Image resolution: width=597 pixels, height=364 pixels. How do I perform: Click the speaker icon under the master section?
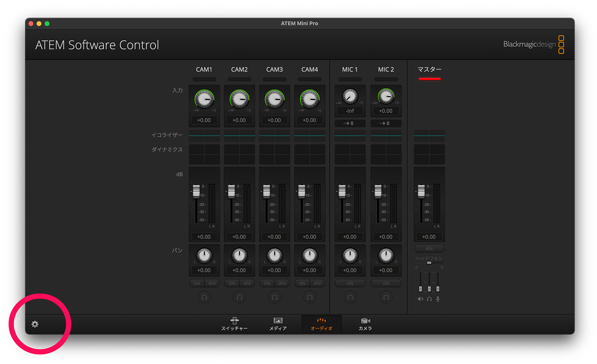tap(420, 299)
